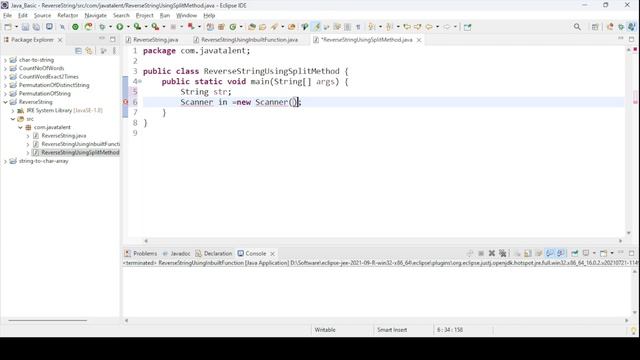Toggle Block Selection Mode in toolbar
Screen dimensions: 640x360
coord(347,27)
